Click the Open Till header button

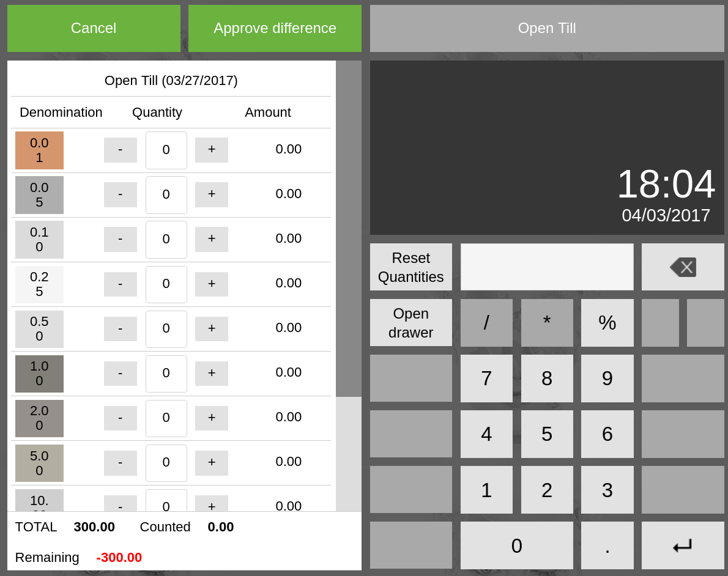pyautogui.click(x=547, y=28)
